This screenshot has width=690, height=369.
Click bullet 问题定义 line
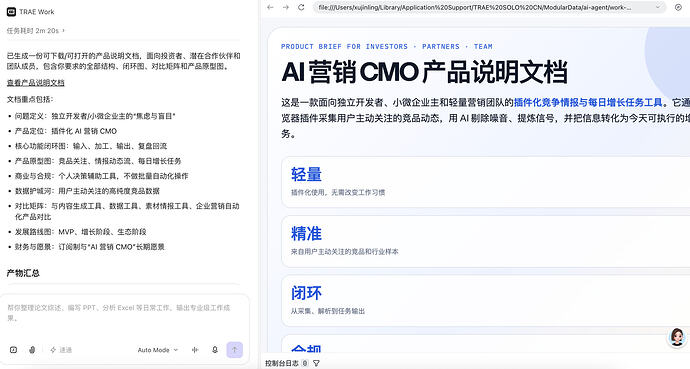pos(95,116)
